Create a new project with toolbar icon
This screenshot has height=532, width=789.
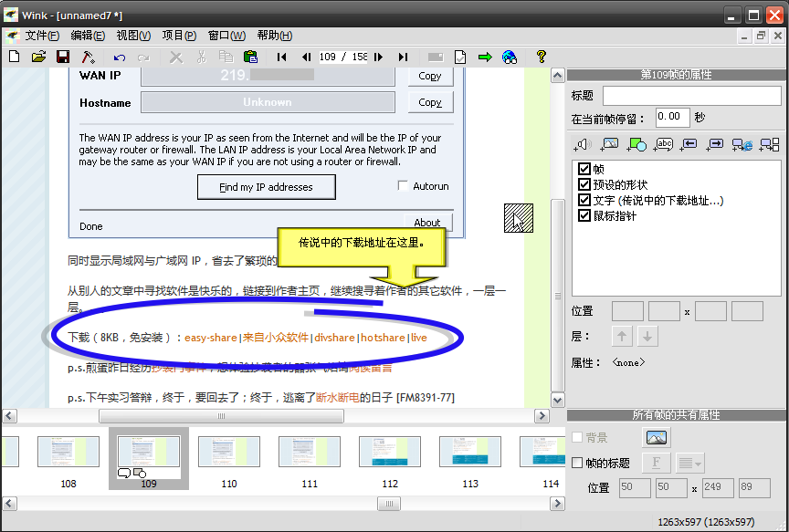(15, 57)
